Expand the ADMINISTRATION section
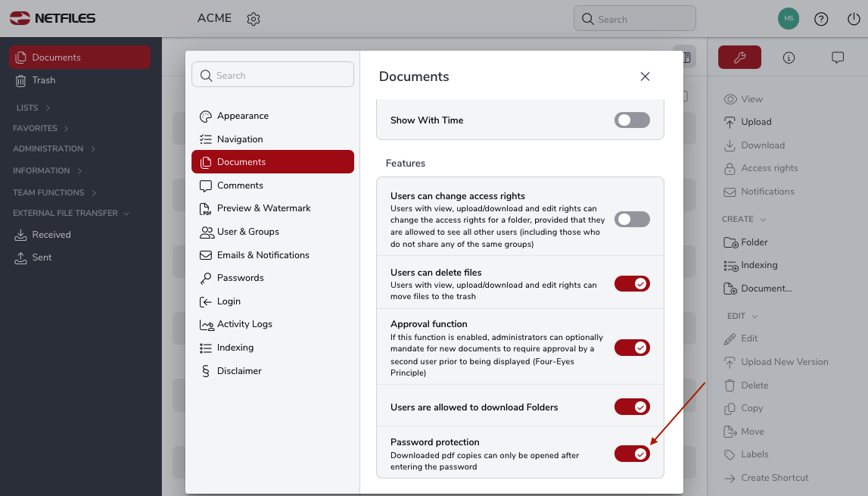Screen dimensions: 868x496 click(54, 148)
